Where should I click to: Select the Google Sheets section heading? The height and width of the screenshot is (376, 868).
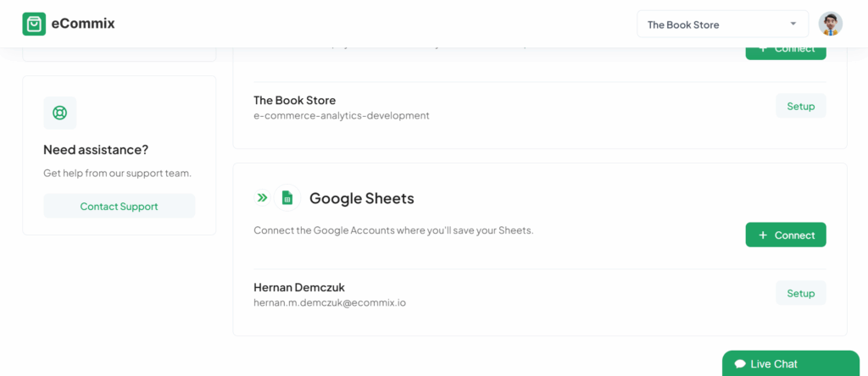pyautogui.click(x=361, y=198)
